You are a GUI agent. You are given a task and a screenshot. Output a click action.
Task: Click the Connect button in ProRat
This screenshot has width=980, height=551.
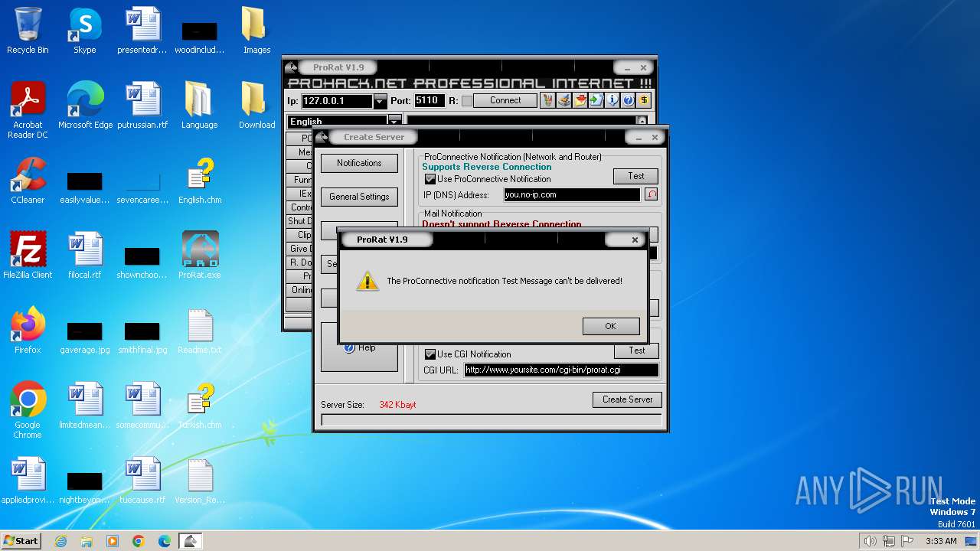point(505,100)
